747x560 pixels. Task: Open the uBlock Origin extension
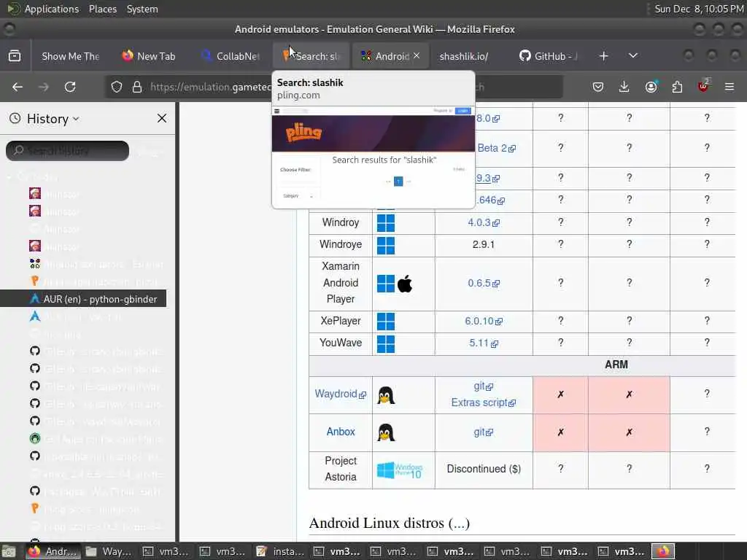(703, 86)
